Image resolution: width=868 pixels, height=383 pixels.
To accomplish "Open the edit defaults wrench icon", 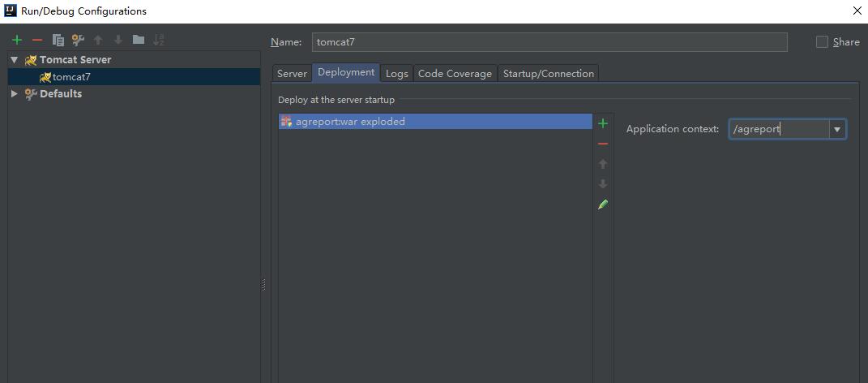I will pos(78,40).
